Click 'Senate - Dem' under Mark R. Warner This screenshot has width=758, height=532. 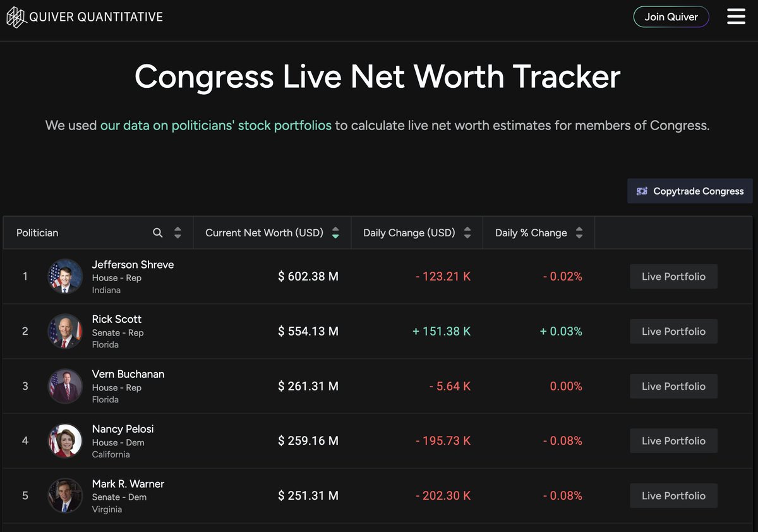coord(119,497)
